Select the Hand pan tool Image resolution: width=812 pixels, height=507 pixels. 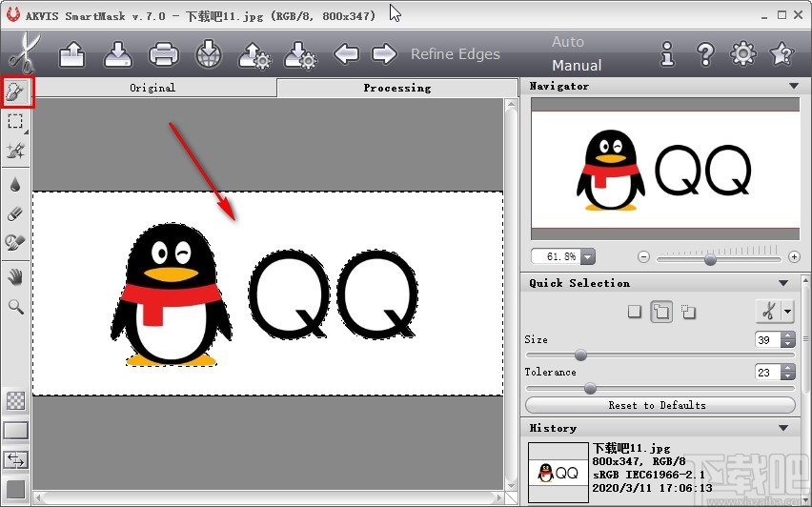[x=16, y=276]
